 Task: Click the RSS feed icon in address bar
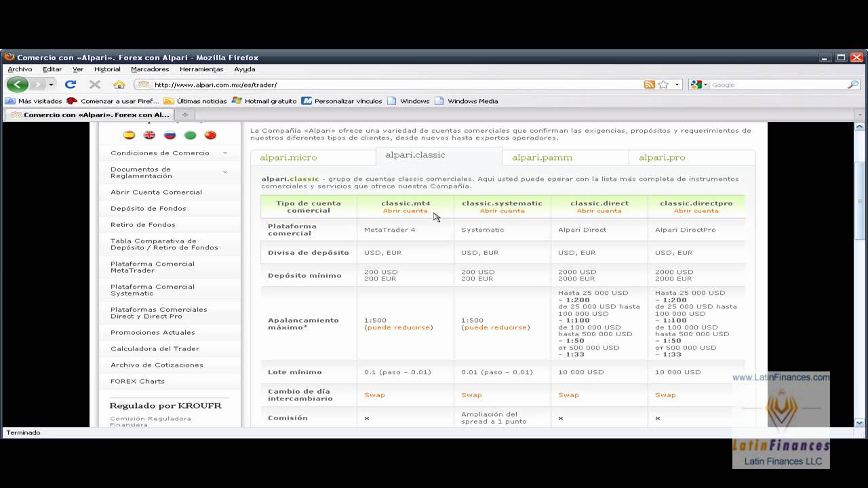coord(650,85)
